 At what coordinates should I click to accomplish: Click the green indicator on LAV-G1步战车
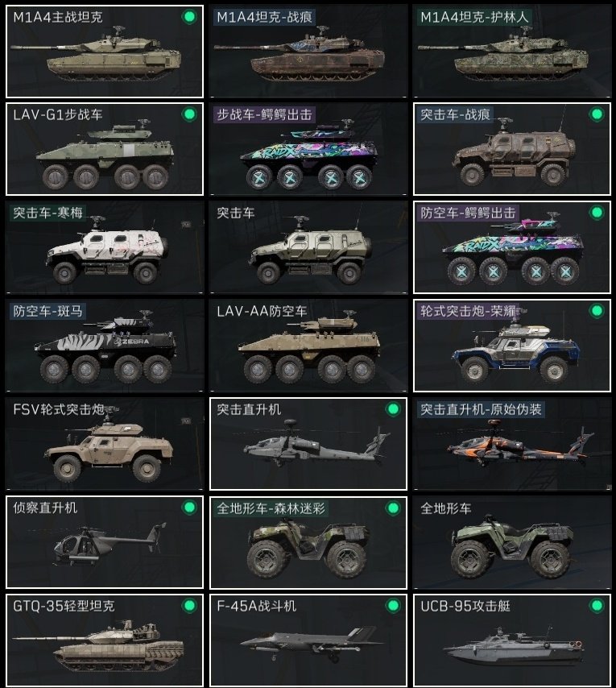pyautogui.click(x=189, y=114)
